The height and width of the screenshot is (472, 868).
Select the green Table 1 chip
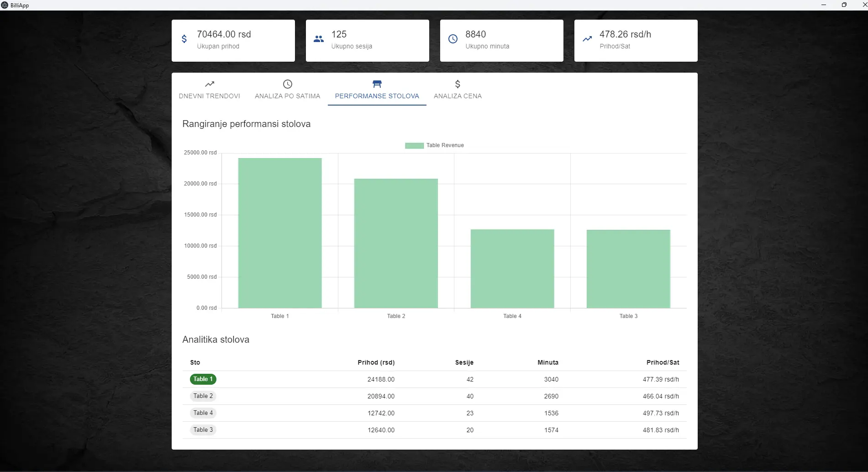pyautogui.click(x=203, y=379)
